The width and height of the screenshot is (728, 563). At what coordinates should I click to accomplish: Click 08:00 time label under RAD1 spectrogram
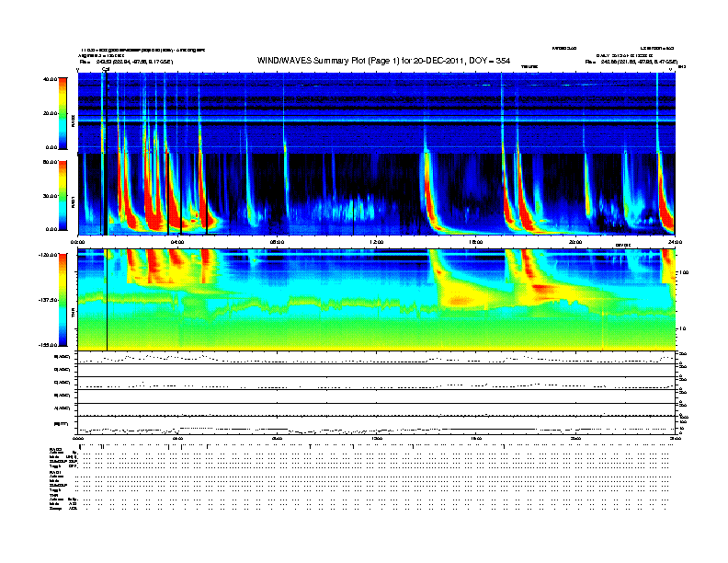[277, 242]
